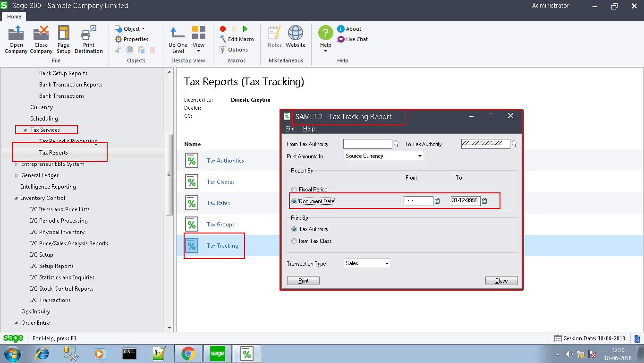The image size is (644, 363).
Task: Open the Windows Start button
Action: click(x=13, y=354)
